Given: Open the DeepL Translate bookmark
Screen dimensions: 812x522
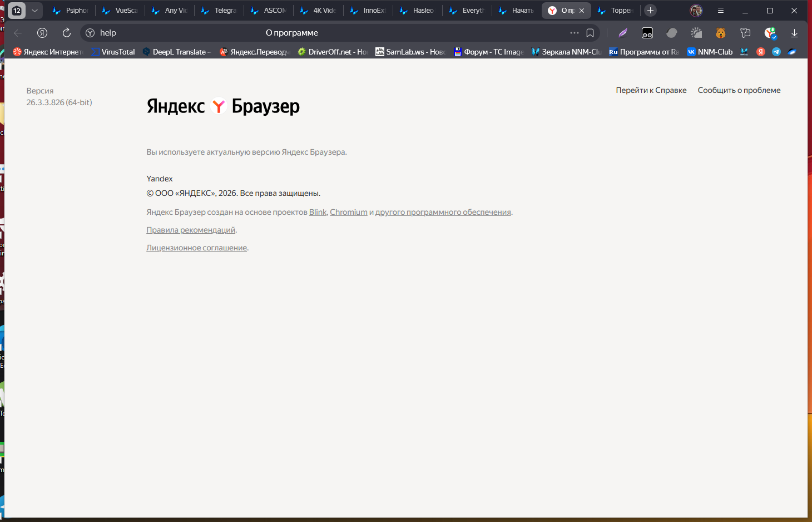Looking at the screenshot, I should [177, 52].
